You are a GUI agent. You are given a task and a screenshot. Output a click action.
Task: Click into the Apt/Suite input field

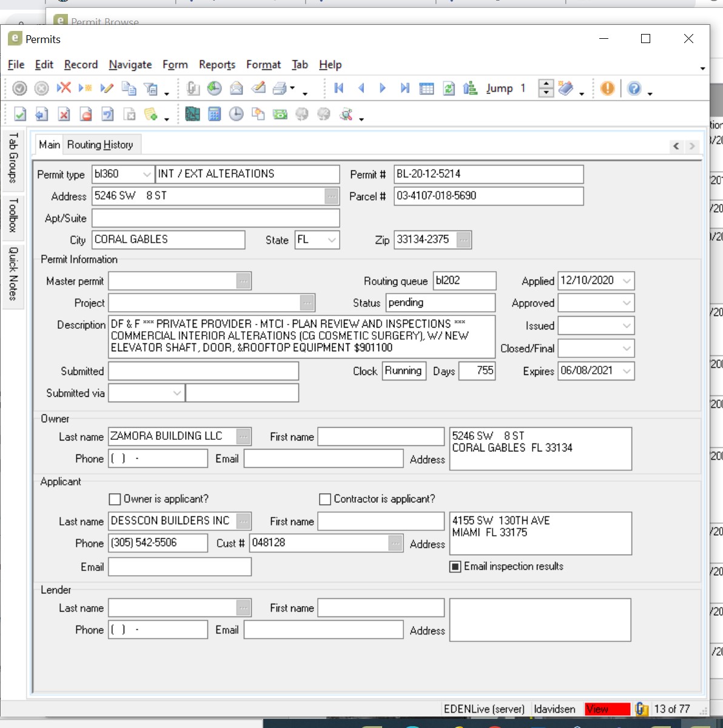pos(215,218)
